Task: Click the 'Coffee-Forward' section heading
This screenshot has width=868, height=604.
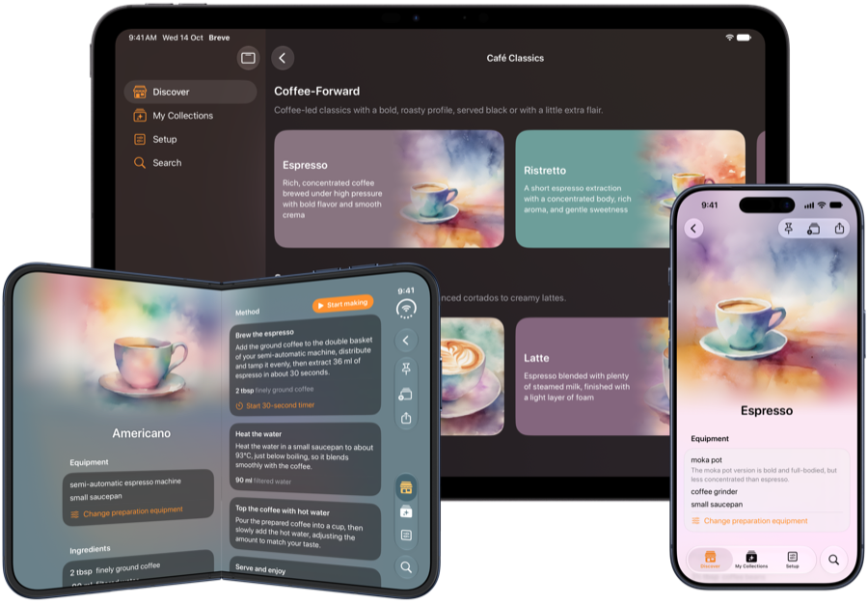Action: [316, 91]
